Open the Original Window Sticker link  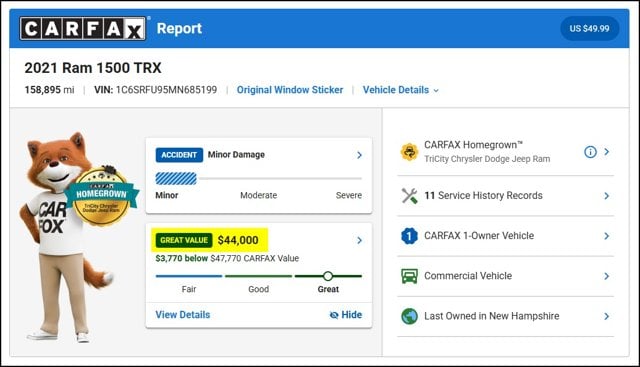pos(290,90)
